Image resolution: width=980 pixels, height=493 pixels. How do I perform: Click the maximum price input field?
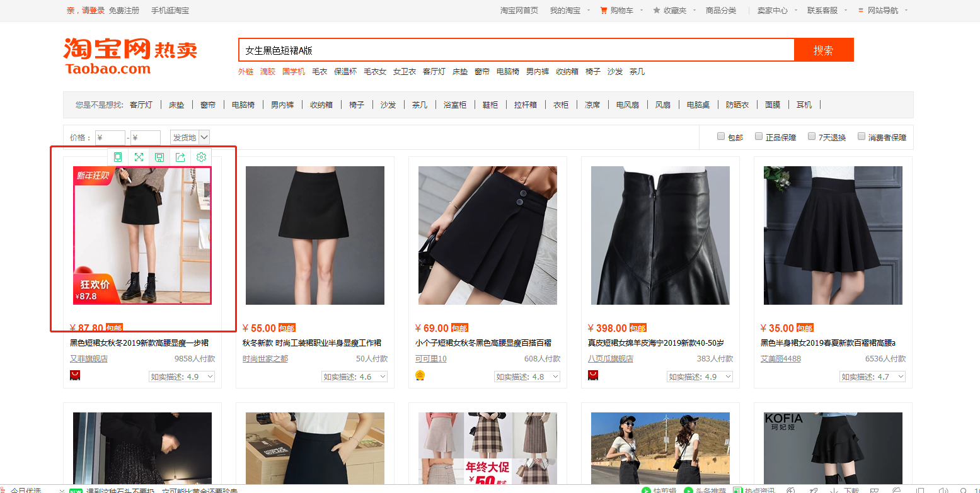(146, 137)
